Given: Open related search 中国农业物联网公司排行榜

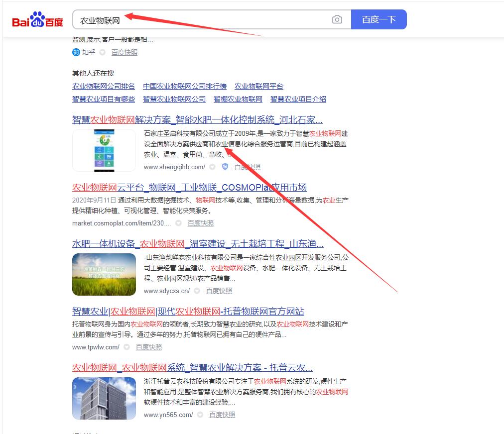Looking at the screenshot, I should coord(185,86).
